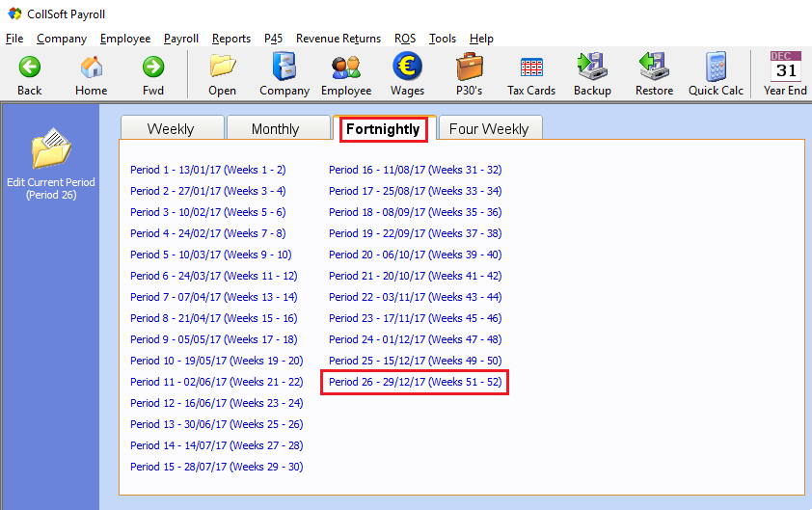Open the Quick Calc calculator
812x510 pixels.
point(716,67)
